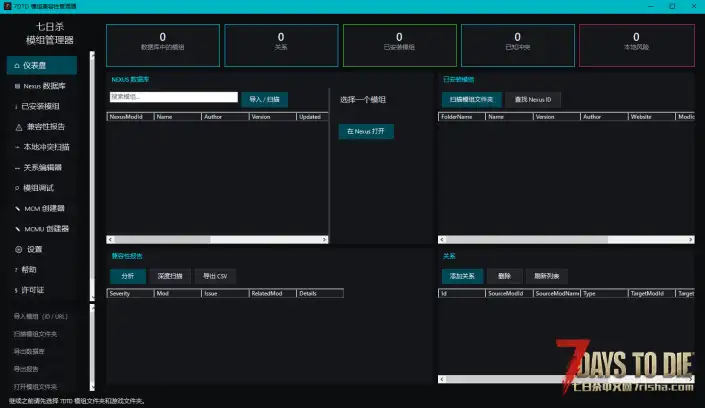Image resolution: width=705 pixels, height=408 pixels.
Task: Click the RelatedMod column header
Action: [272, 294]
